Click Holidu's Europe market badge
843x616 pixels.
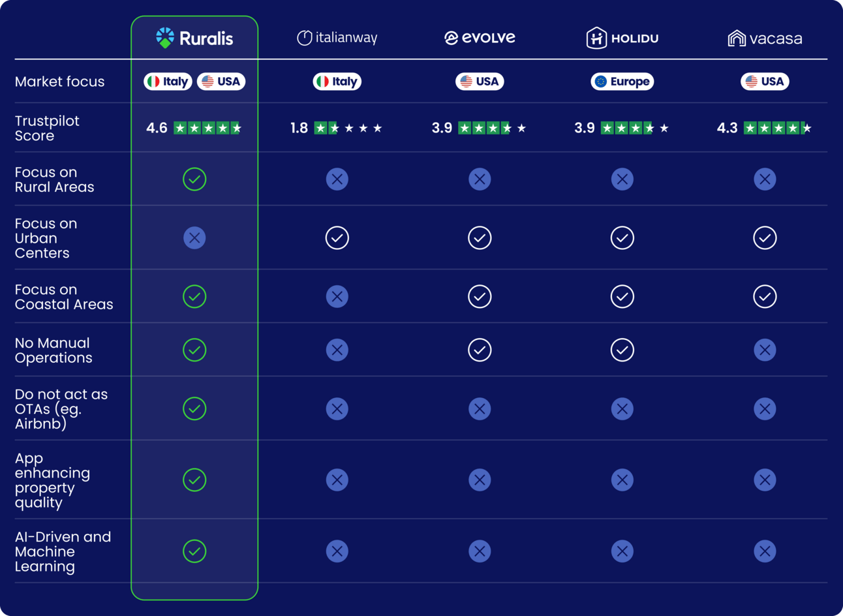coord(622,82)
